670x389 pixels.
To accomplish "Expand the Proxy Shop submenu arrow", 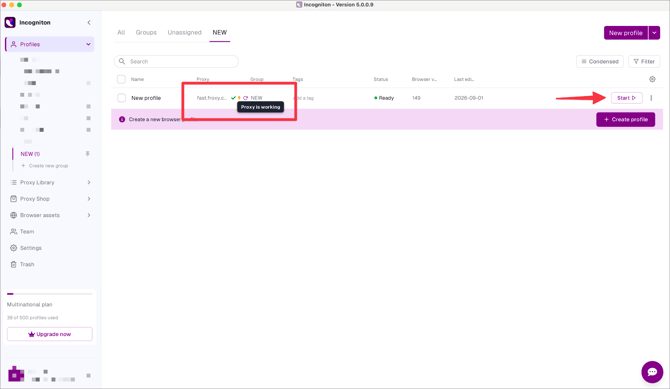I will (x=89, y=199).
